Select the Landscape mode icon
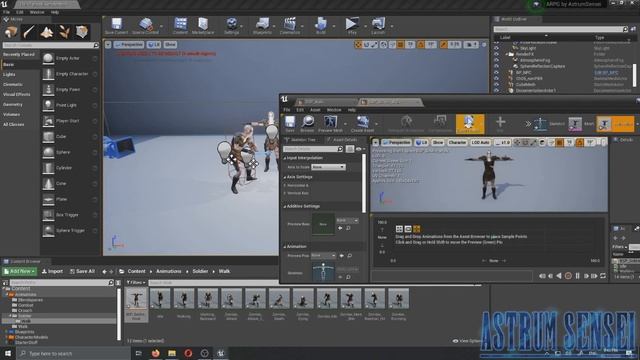640x360 pixels. pyautogui.click(x=46, y=32)
